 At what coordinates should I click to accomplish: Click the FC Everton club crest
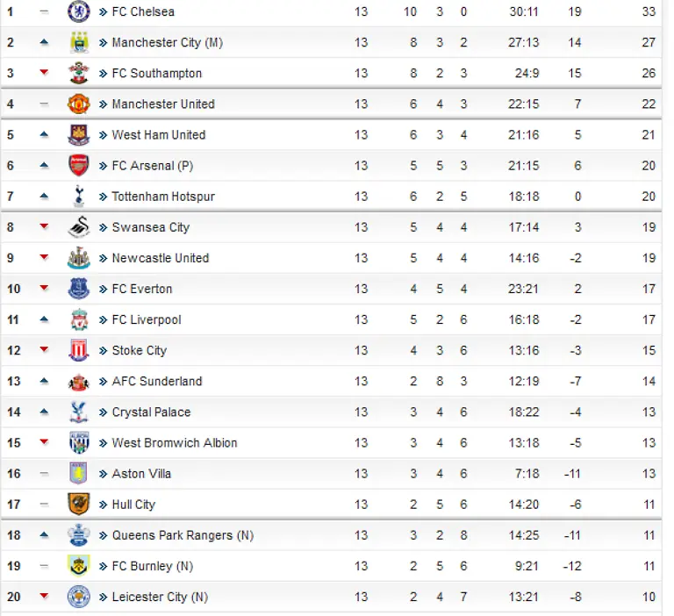tap(79, 289)
